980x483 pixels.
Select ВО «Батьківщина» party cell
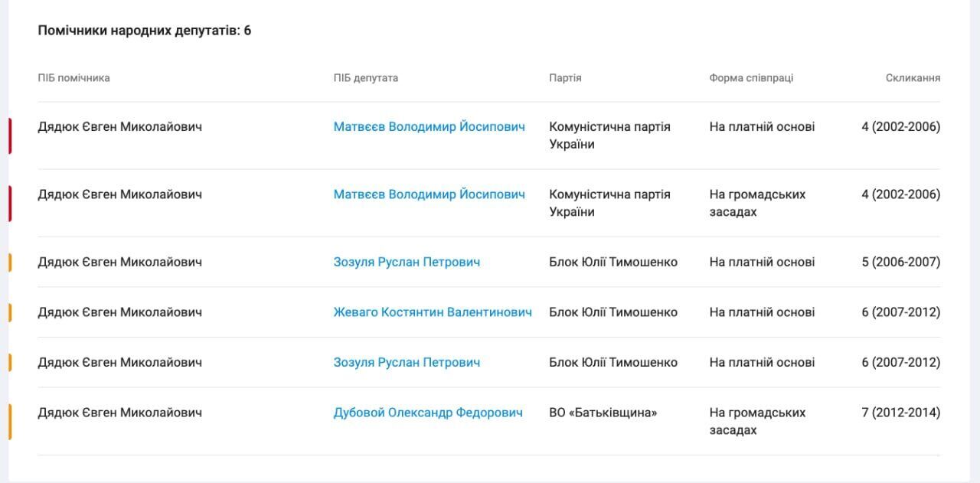coord(603,413)
